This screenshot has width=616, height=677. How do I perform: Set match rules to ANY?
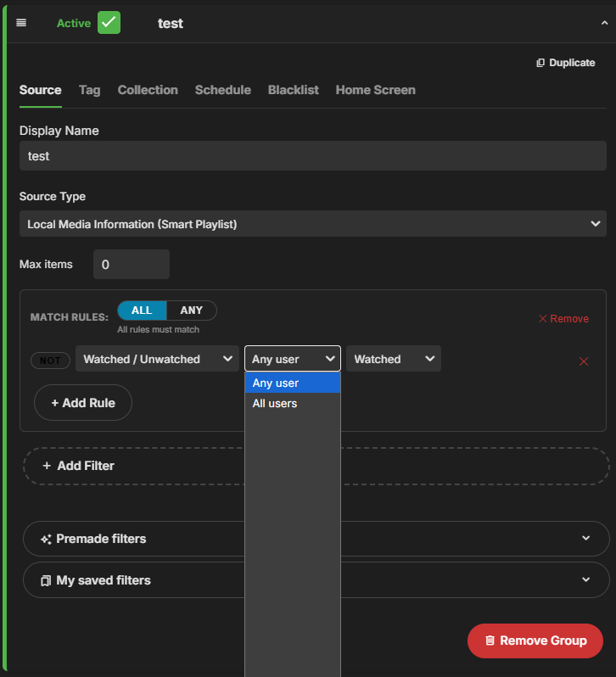(191, 311)
